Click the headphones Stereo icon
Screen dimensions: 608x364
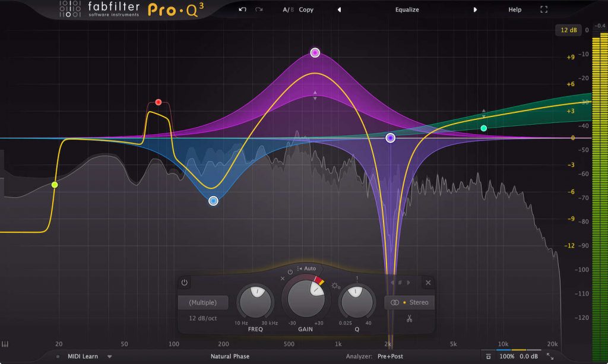(395, 303)
